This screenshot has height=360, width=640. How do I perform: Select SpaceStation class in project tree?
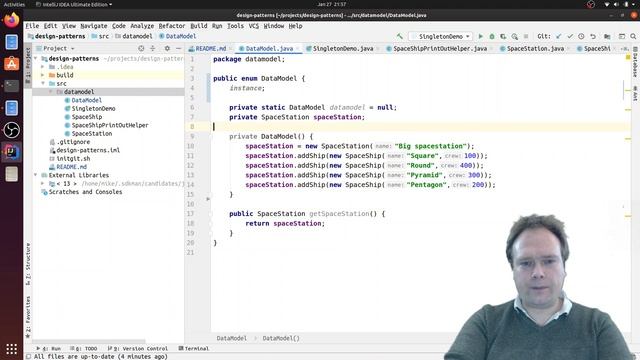click(x=91, y=133)
